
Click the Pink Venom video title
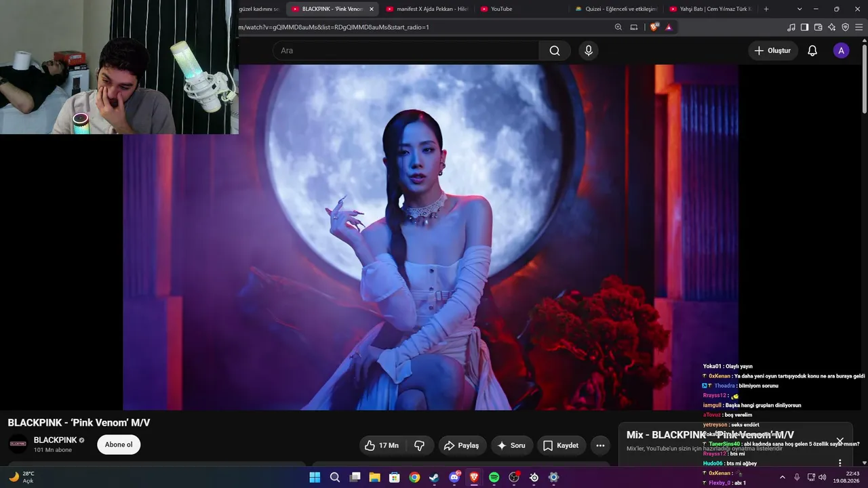[79, 423]
